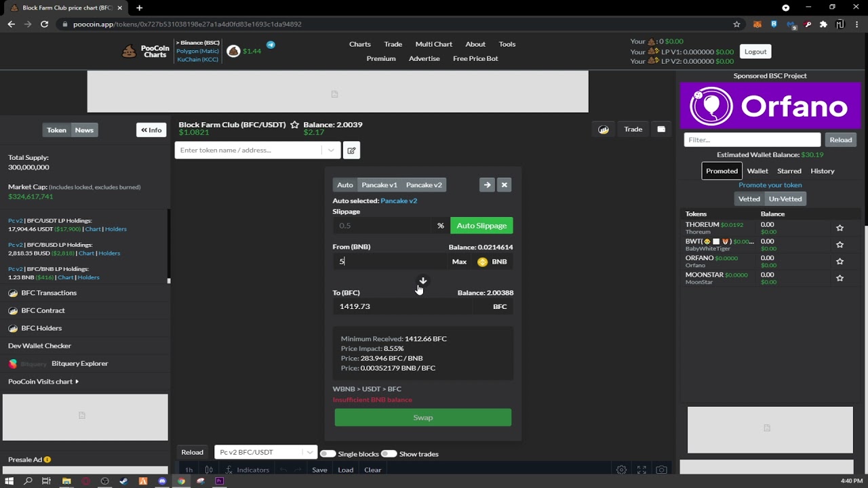Image resolution: width=868 pixels, height=488 pixels.
Task: Open token name search dropdown arrow
Action: 331,150
